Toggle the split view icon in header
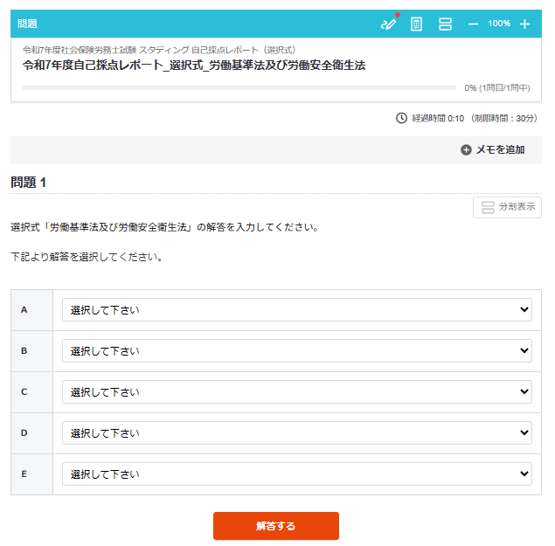555x546 pixels. pos(445,24)
